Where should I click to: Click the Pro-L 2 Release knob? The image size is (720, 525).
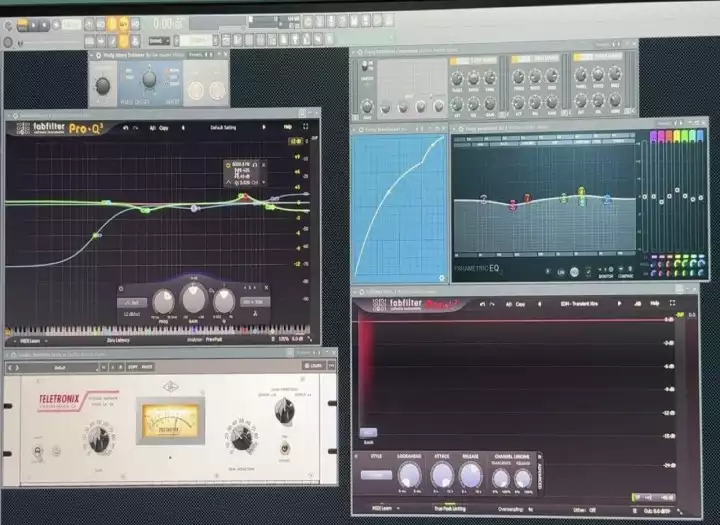(x=471, y=475)
